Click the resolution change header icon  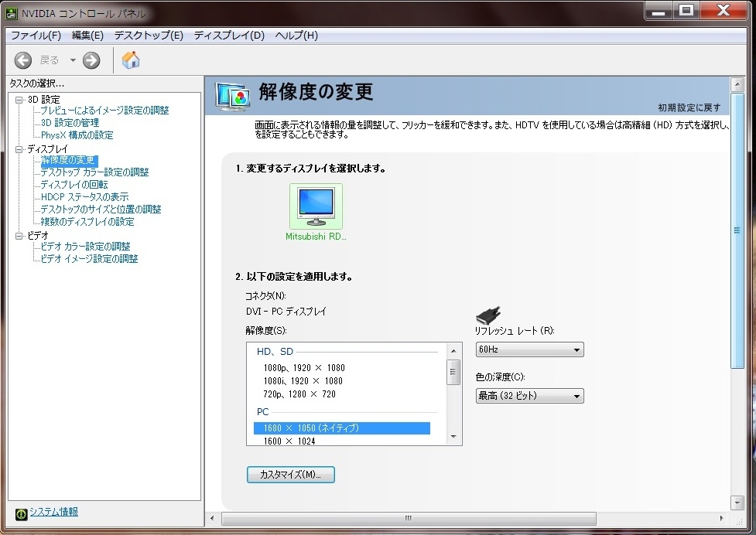[x=233, y=97]
